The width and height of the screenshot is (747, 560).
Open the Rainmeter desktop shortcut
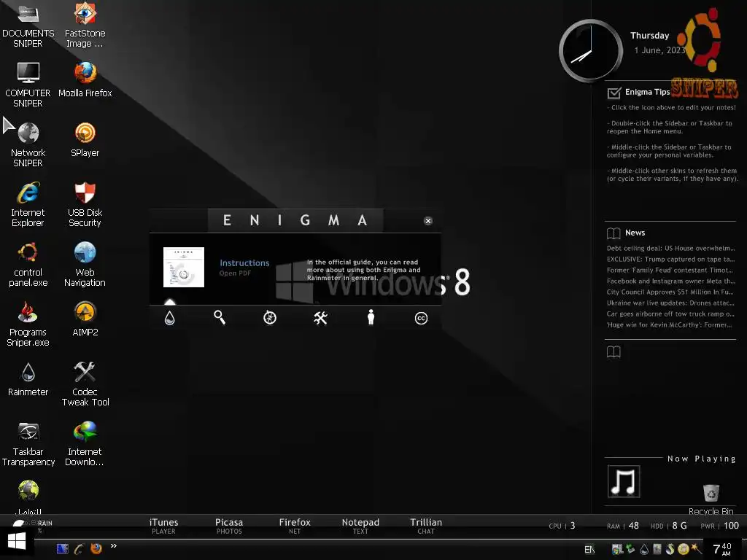pos(28,379)
